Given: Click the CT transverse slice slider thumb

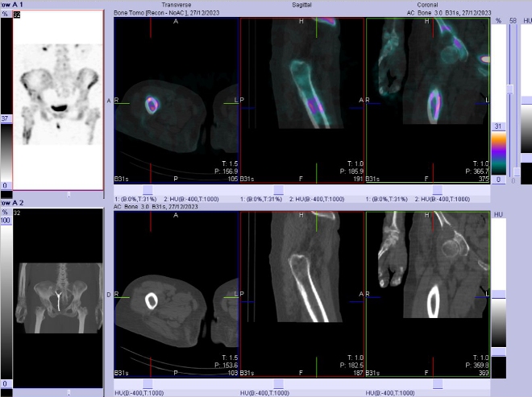Looking at the screenshot, I should 148,384.
